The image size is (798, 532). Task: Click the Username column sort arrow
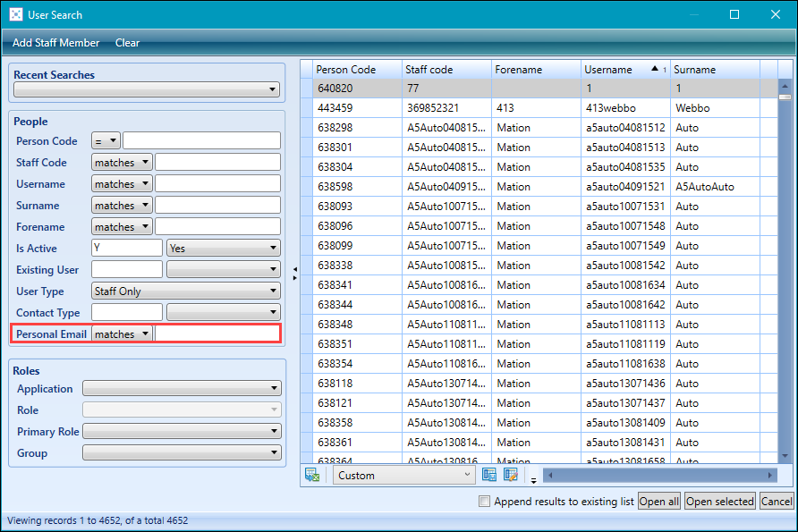[x=655, y=69]
